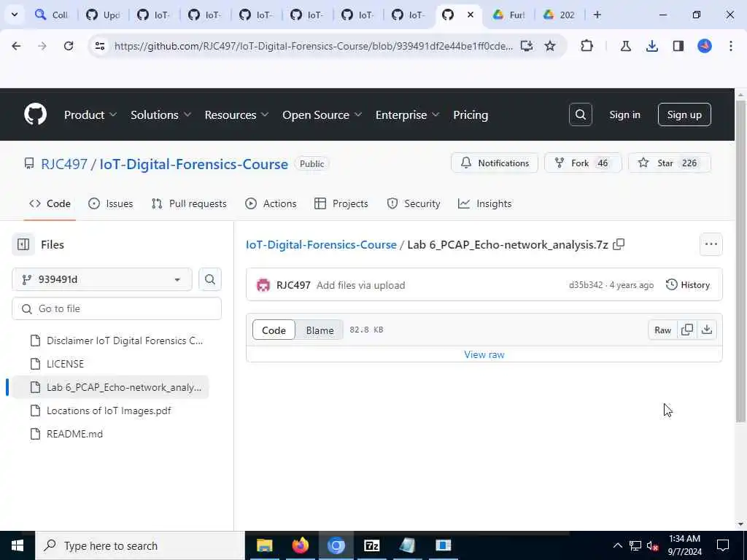The width and height of the screenshot is (747, 560).
Task: Open the RJC497 owner link
Action: 64,164
